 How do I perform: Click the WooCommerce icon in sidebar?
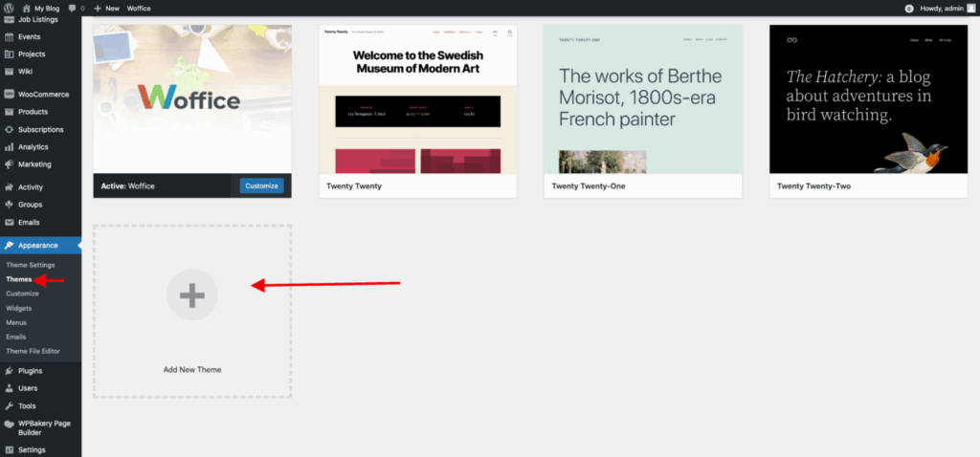click(x=10, y=95)
